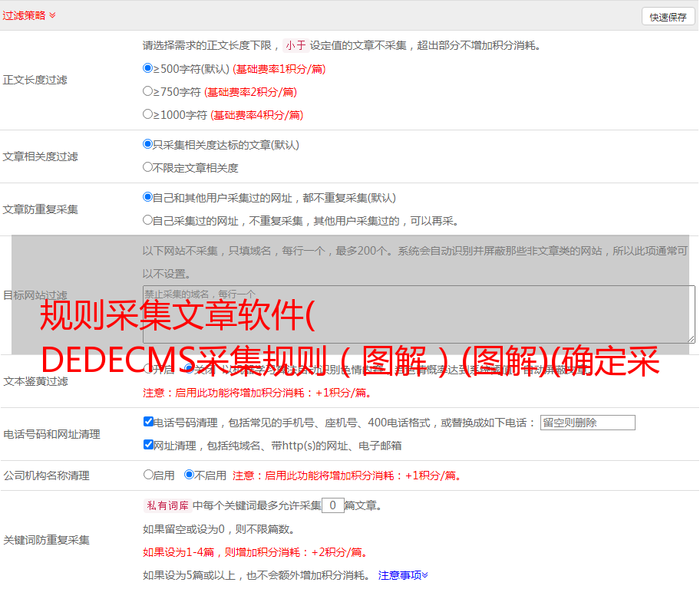Uncheck the 网址清理 checkbox
The width and height of the screenshot is (700, 589).
(x=148, y=445)
